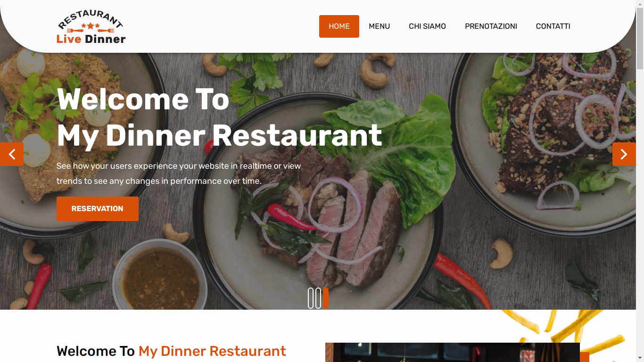Click the orange square beside the bottom photo

[x=585, y=357]
